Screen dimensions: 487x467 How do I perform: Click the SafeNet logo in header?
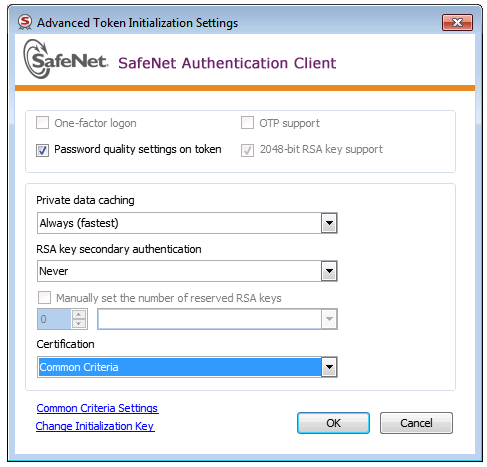(66, 59)
